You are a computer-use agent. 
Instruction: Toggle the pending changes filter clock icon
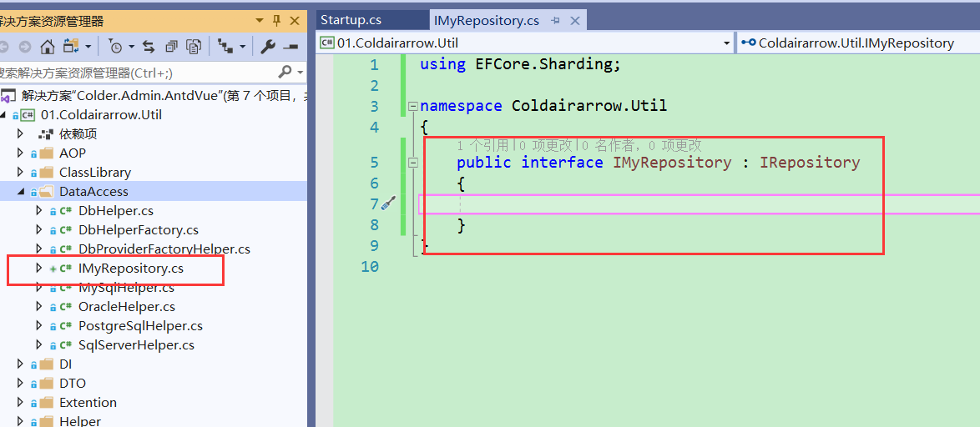coord(115,46)
